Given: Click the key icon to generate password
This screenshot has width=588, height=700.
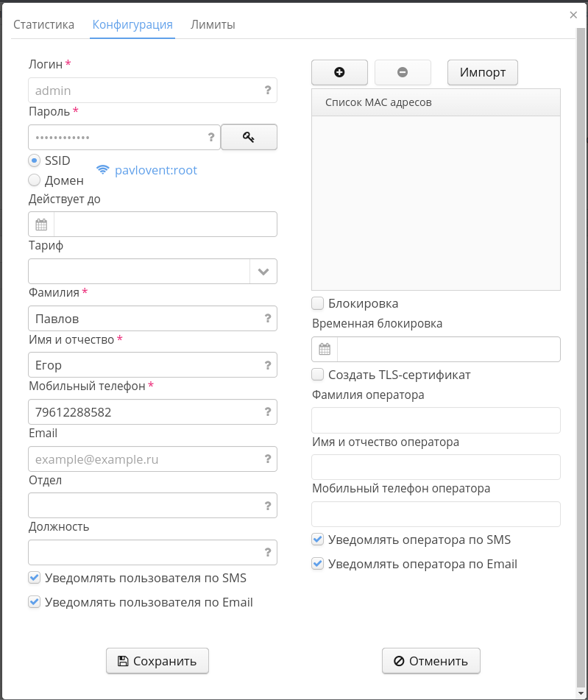Looking at the screenshot, I should 249,137.
